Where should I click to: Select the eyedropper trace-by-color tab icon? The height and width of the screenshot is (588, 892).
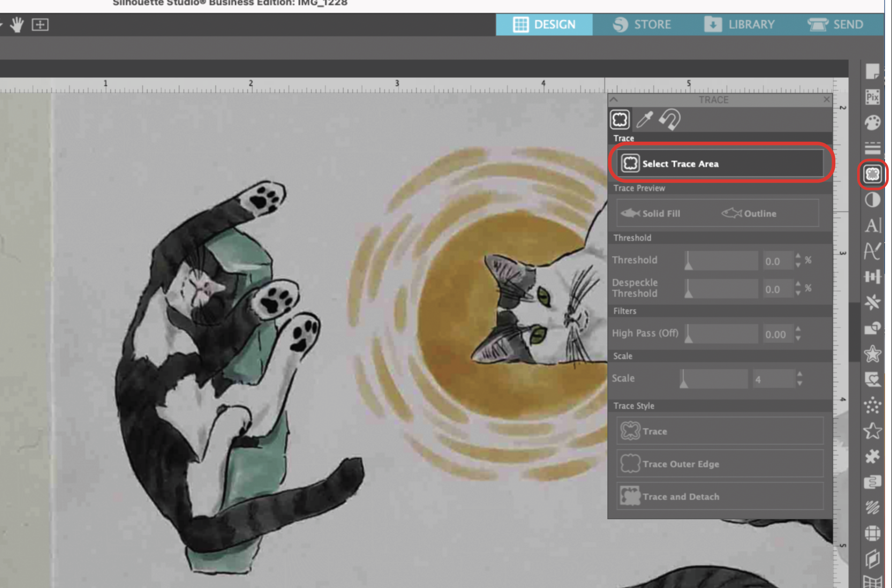click(x=644, y=119)
